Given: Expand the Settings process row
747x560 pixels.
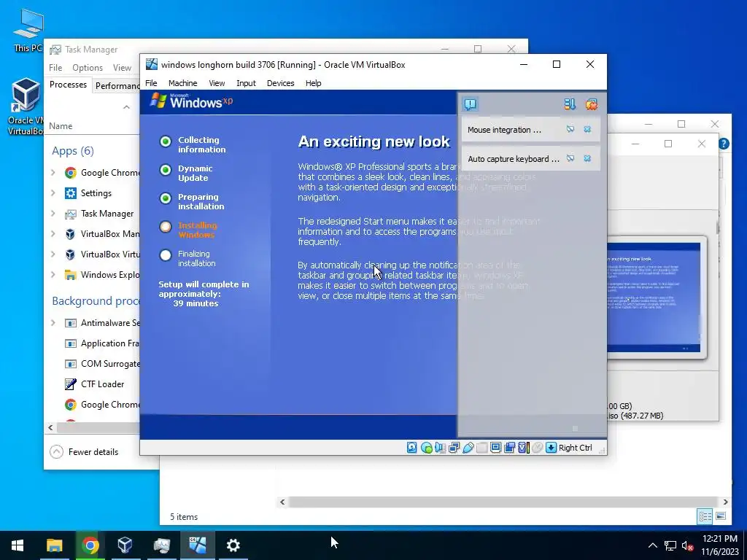Looking at the screenshot, I should coord(53,192).
